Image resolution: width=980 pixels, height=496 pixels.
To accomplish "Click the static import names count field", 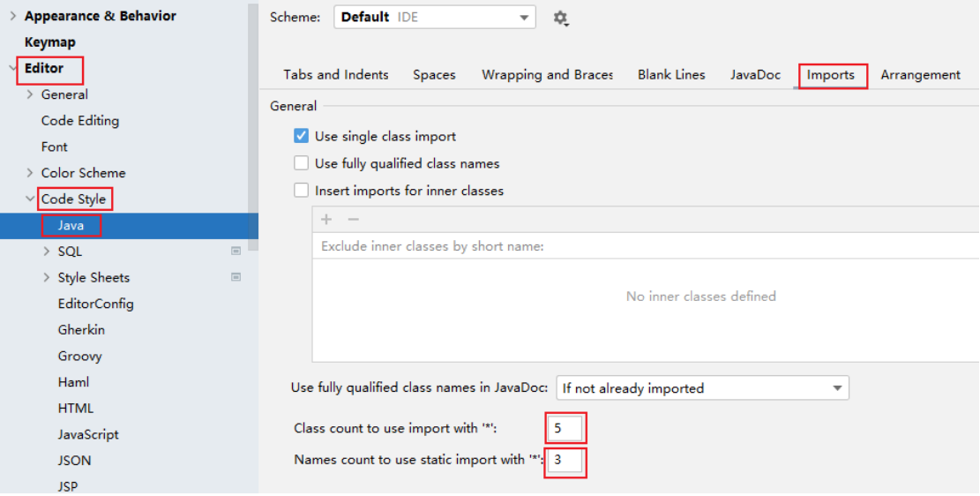I will (x=565, y=461).
